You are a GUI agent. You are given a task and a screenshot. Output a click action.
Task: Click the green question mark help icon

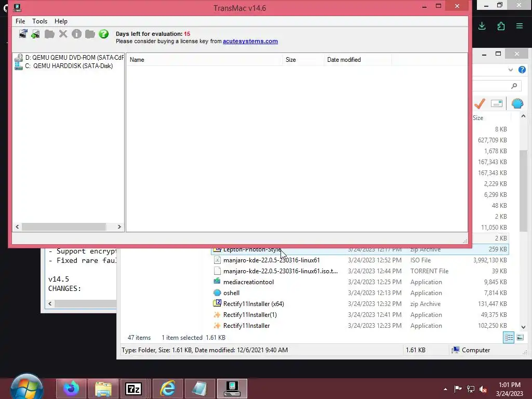tap(104, 34)
